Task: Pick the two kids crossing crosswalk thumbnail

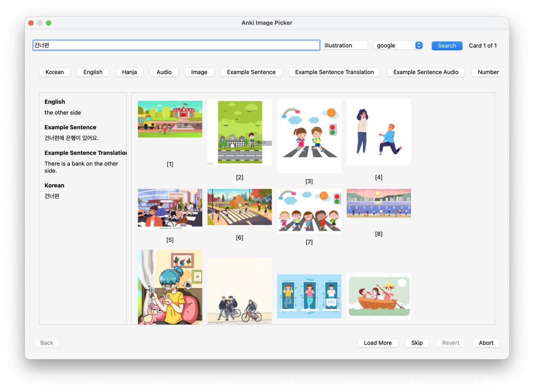Action: (x=309, y=136)
